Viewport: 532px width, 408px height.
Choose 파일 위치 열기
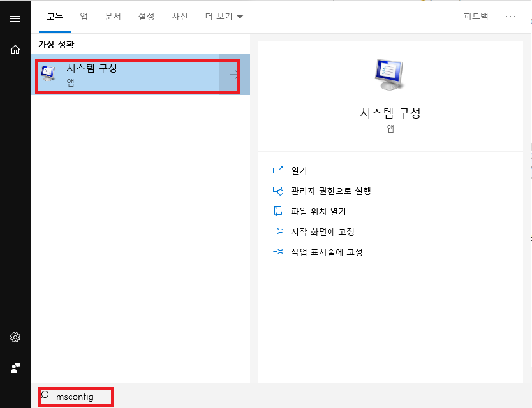coord(318,211)
